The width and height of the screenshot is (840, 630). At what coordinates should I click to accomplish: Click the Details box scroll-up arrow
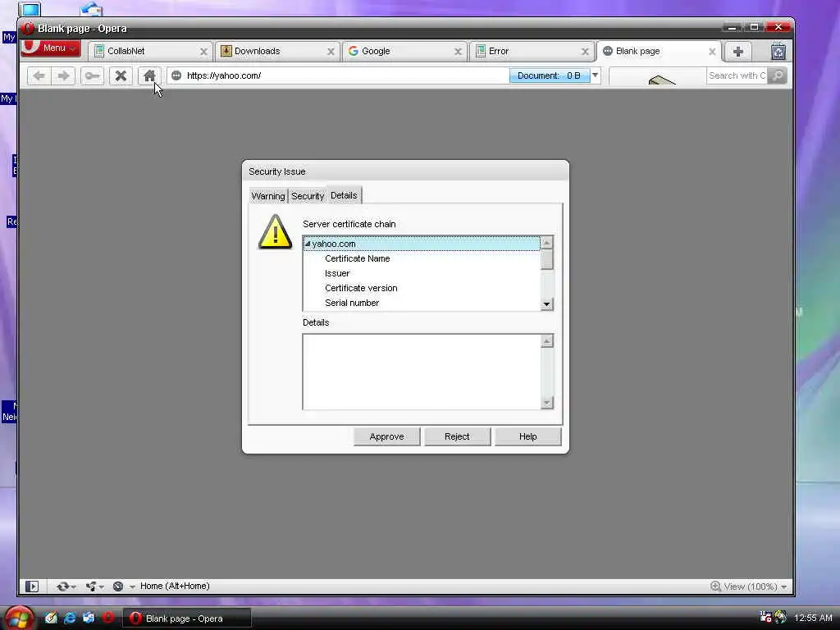tap(546, 341)
